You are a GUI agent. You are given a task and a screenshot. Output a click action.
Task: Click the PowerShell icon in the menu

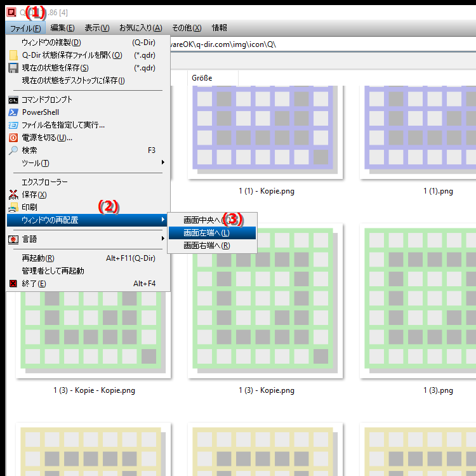13,112
